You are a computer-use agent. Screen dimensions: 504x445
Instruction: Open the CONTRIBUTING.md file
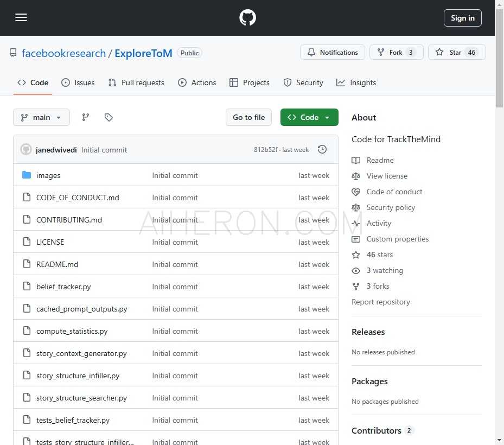pyautogui.click(x=69, y=220)
